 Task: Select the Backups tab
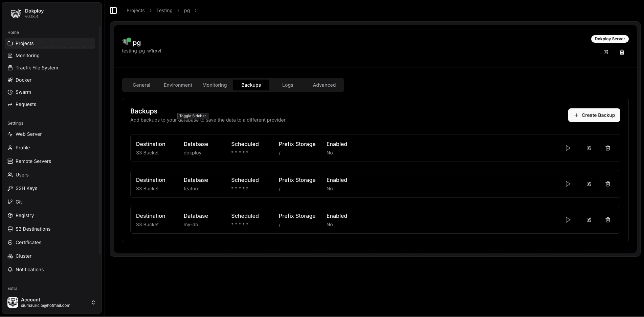coord(251,85)
